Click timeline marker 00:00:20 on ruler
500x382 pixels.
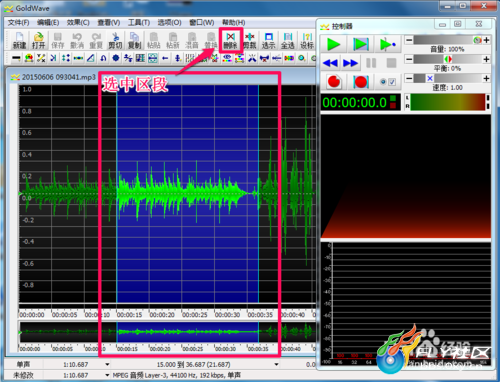(162, 315)
